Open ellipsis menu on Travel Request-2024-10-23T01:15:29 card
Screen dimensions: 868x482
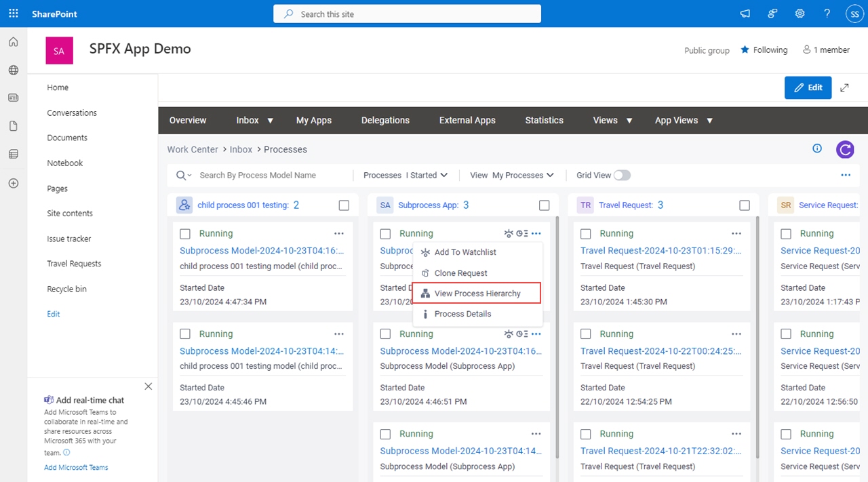point(736,233)
